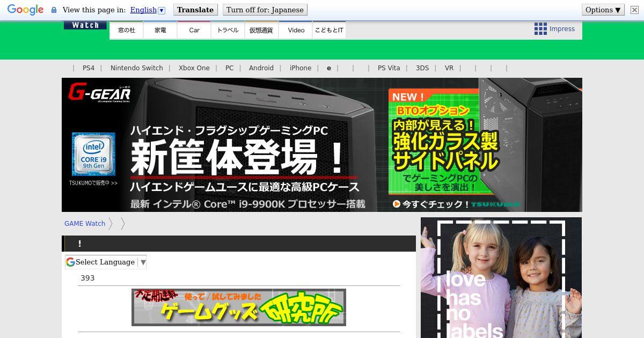Open the こどもとIT tab
Image resolution: width=644 pixels, height=338 pixels.
point(329,30)
